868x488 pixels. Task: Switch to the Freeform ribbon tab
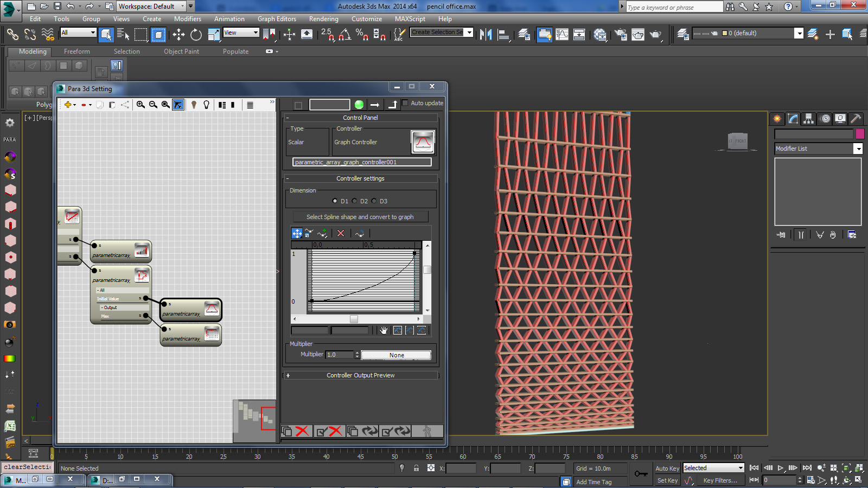point(77,52)
